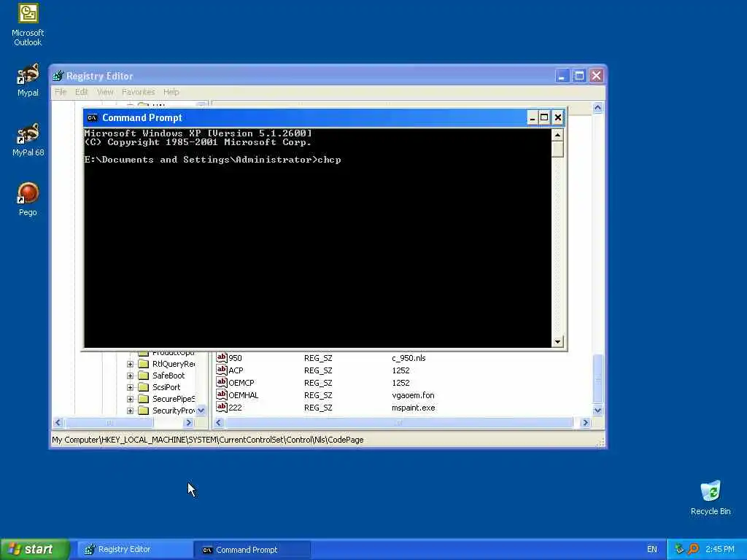Viewport: 747px width, 560px height.
Task: Select the Recycle Bin icon
Action: [x=711, y=497]
